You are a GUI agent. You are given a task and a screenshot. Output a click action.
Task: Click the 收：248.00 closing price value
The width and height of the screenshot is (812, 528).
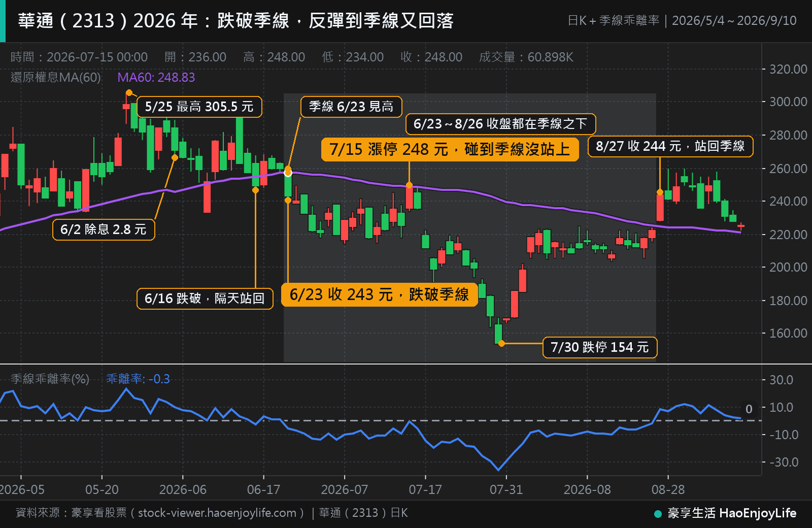click(x=431, y=57)
